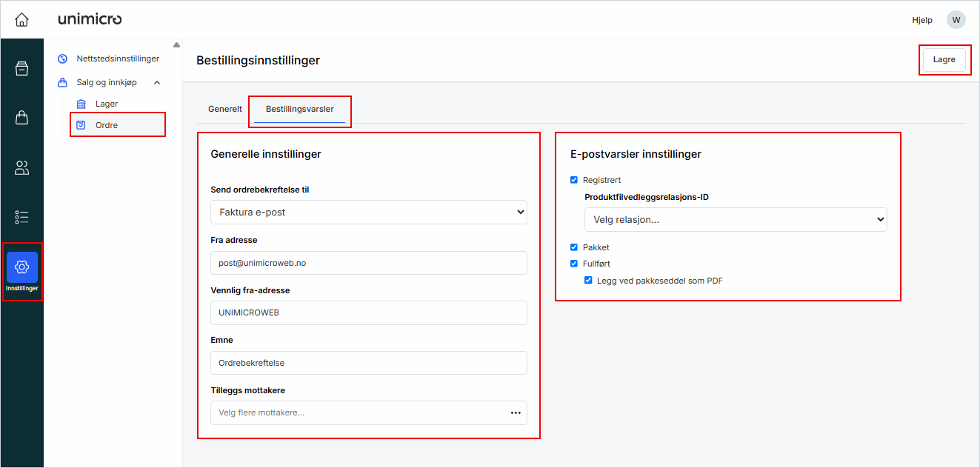Open Ordre in the settings tree

107,125
